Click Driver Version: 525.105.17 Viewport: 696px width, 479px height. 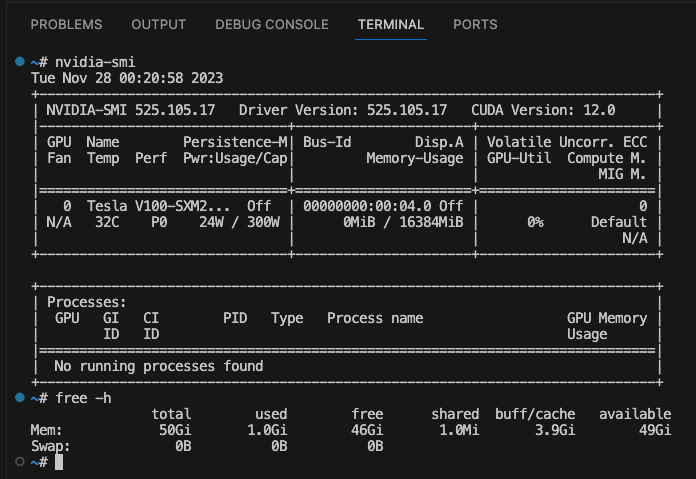343,110
